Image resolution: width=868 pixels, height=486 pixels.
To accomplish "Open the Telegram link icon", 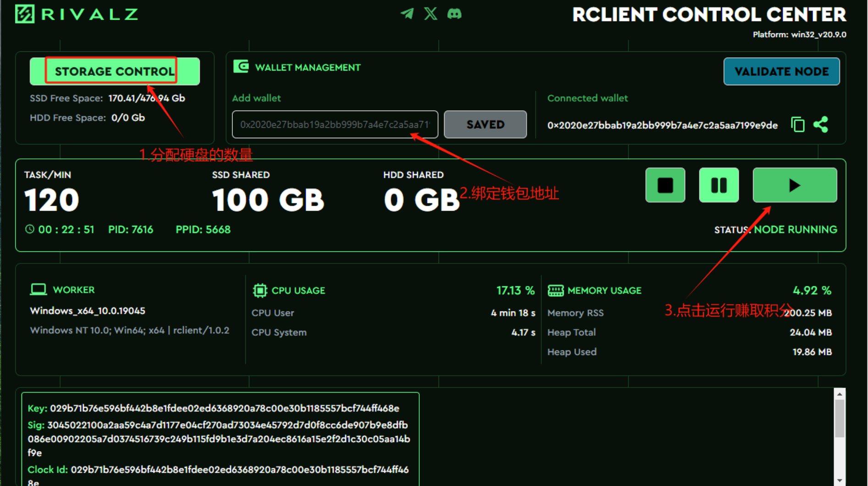I will pos(407,14).
